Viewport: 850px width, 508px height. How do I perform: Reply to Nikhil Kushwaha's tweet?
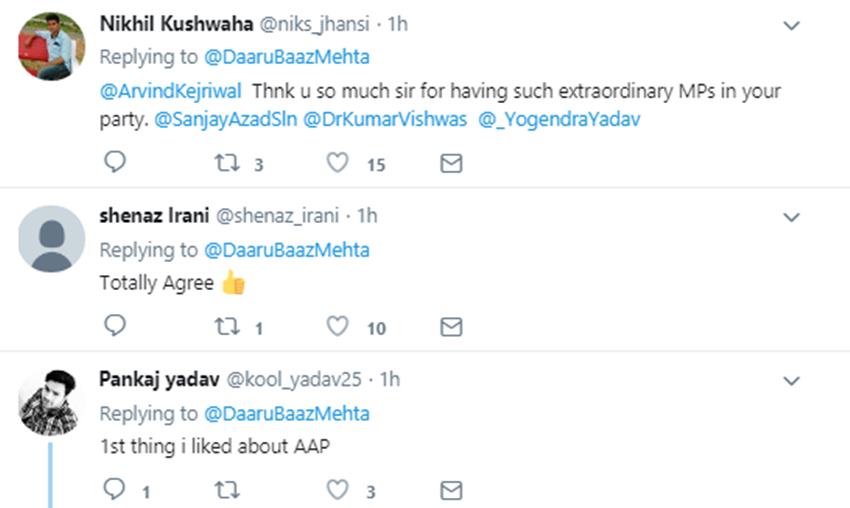115,162
